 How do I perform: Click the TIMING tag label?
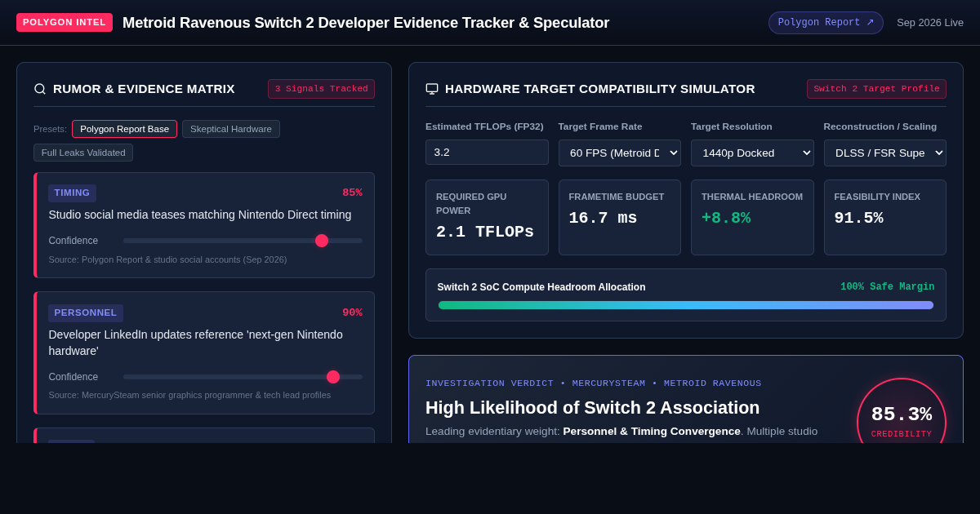tap(72, 193)
